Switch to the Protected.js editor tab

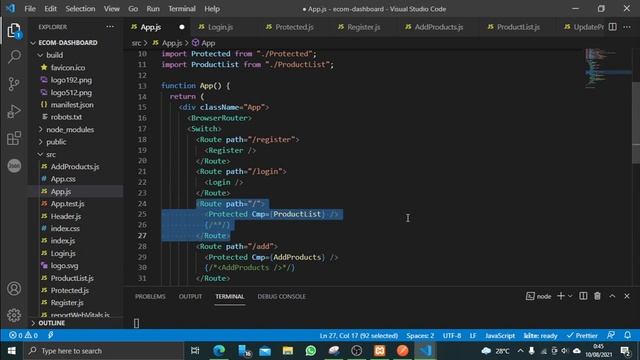tap(294, 27)
